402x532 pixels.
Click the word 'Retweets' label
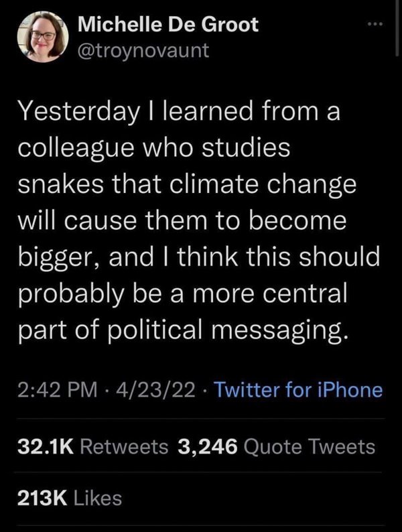(124, 446)
